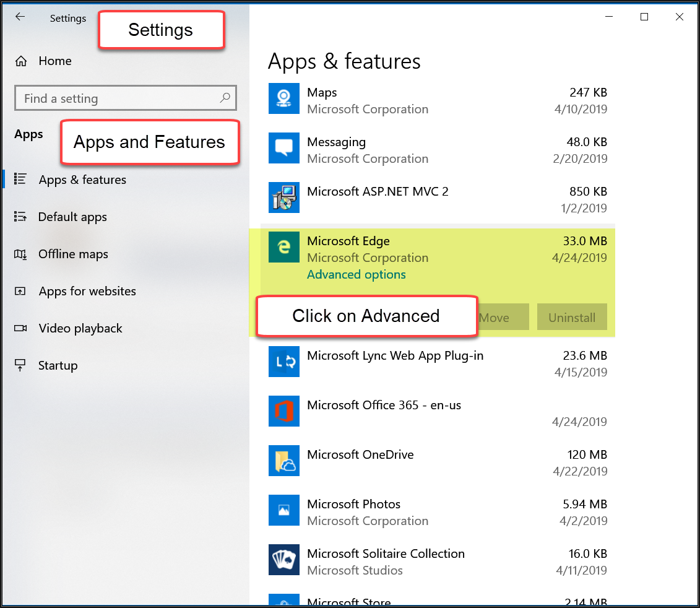Click the Apps for websites icon

20,291
